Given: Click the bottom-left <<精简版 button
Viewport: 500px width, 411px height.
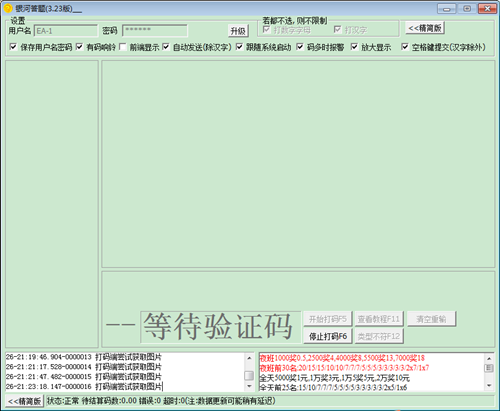Looking at the screenshot, I should pyautogui.click(x=25, y=401).
